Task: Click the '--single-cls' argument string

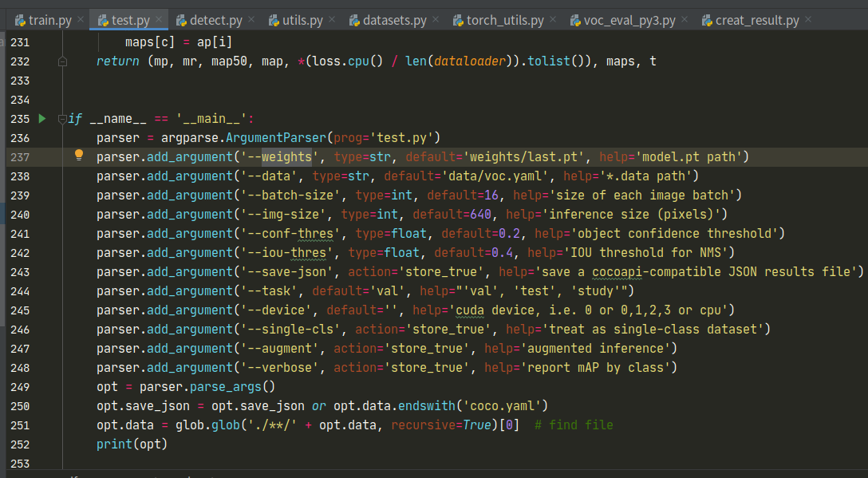Action: pyautogui.click(x=290, y=329)
